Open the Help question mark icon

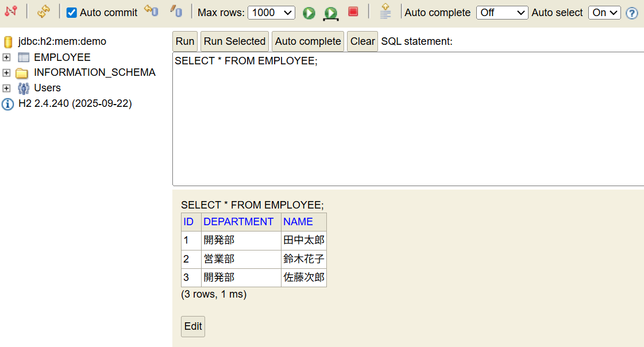632,13
